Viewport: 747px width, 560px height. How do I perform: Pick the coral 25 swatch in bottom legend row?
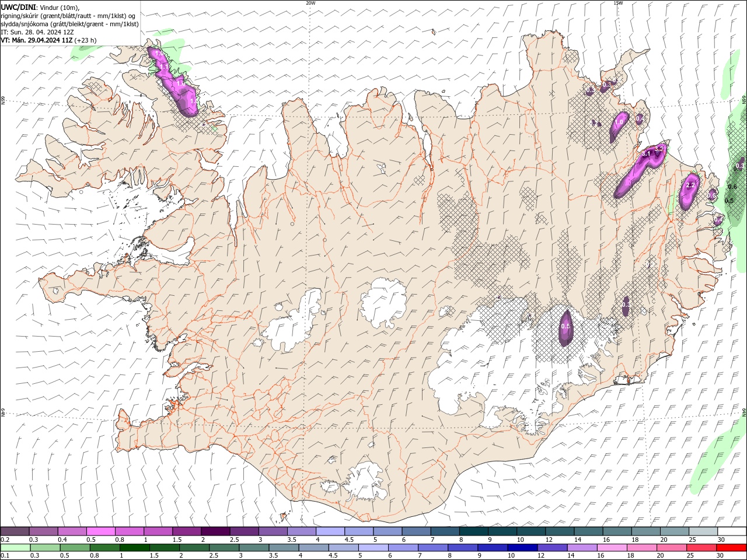(x=701, y=547)
